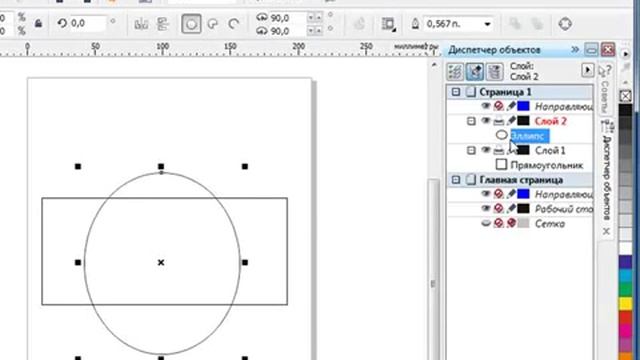Viewport: 640px width, 360px height.
Task: Select the Ellipse shape type button
Action: (191, 24)
